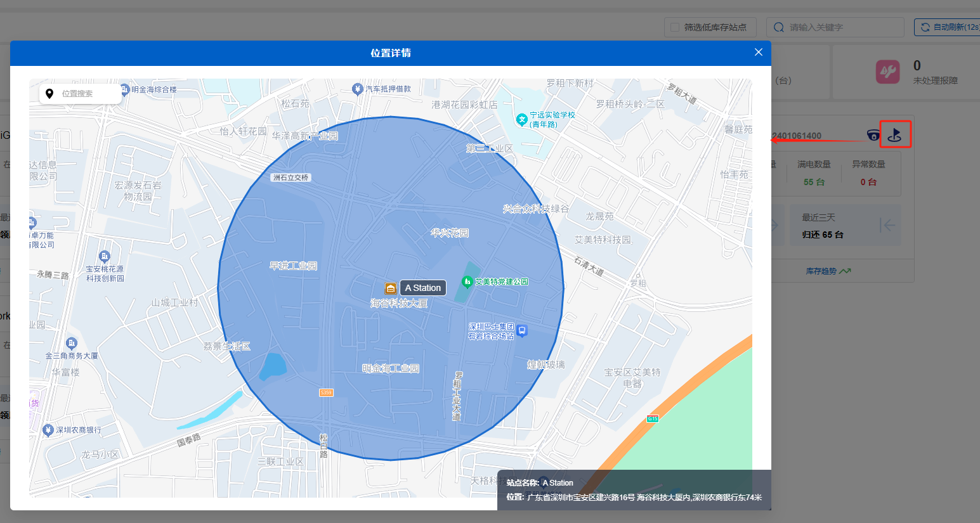Click the 艾美特党建公园 park map icon

[x=467, y=281]
